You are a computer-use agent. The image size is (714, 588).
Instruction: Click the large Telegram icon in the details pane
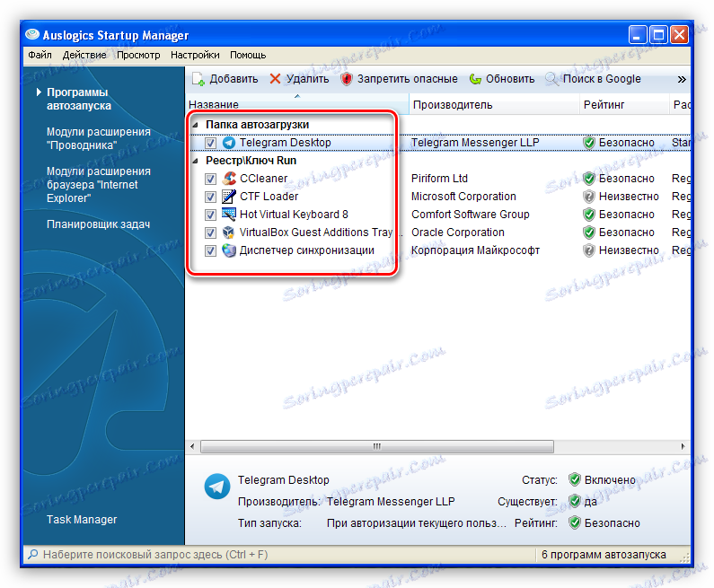click(x=216, y=487)
